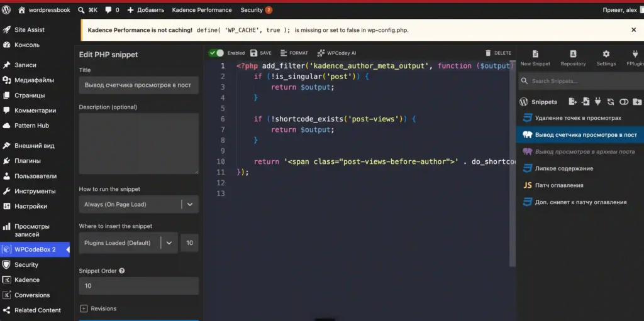Click the toggle-all switch icon in Snippets header
This screenshot has width=644, height=321.
(x=624, y=102)
